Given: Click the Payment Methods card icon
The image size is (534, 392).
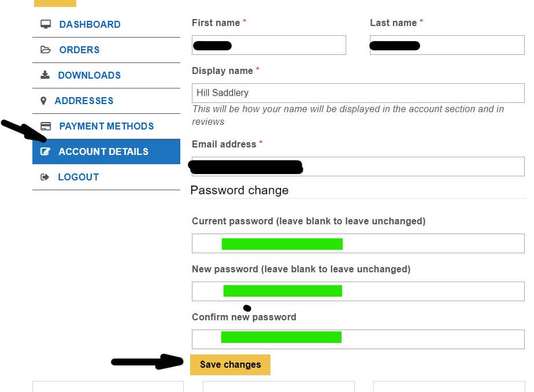Looking at the screenshot, I should (46, 126).
